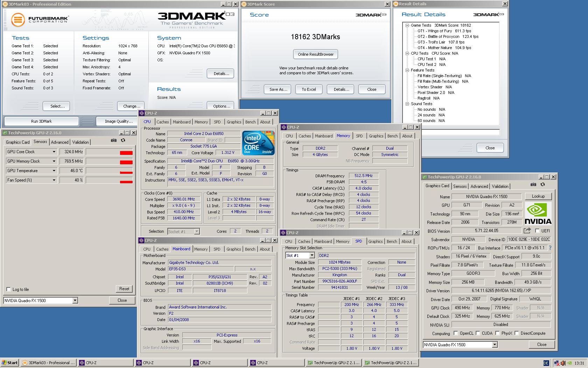Click camera icon in GPU-Z Graphics Card window

(533, 184)
